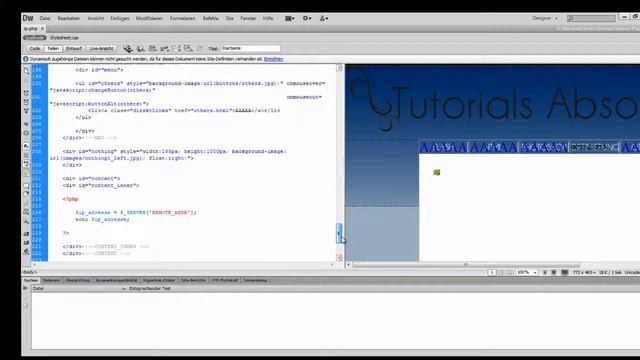Open the Site management dropdown icon
Viewport: 640px width, 360px height.
pyautogui.click(x=324, y=18)
